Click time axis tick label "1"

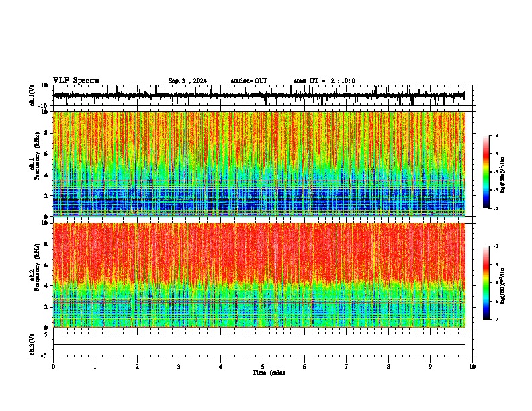[95, 367]
